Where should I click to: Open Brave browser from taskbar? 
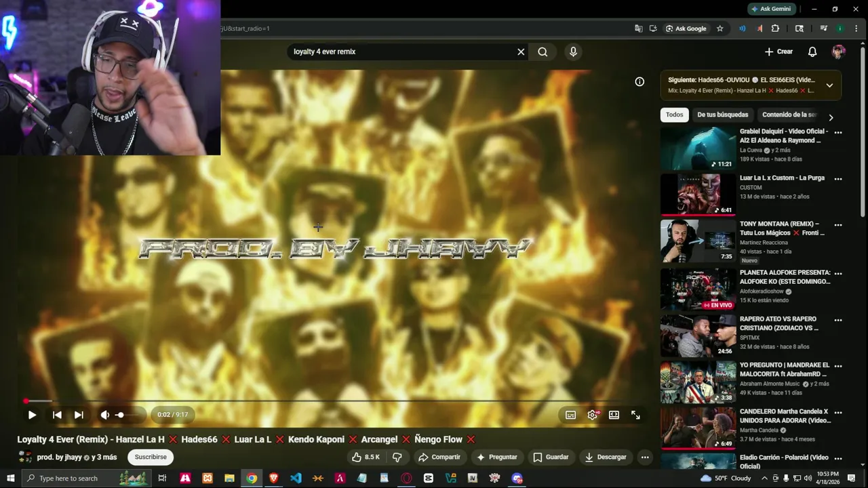(x=273, y=478)
